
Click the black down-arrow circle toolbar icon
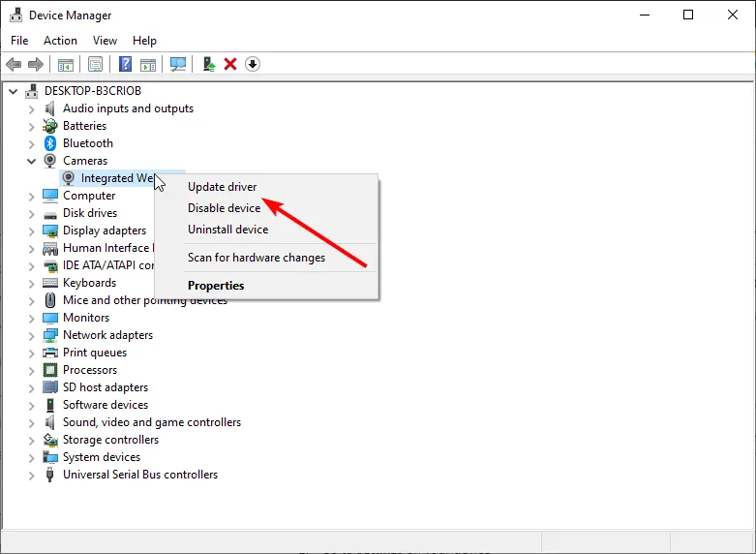click(x=253, y=64)
